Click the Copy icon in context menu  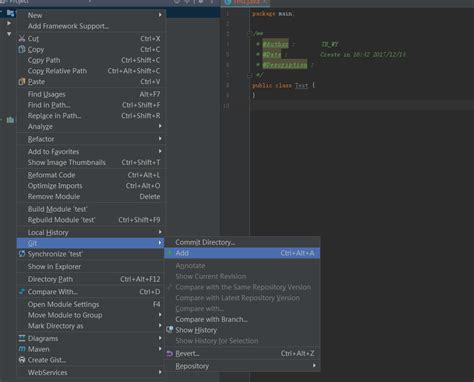[x=22, y=49]
